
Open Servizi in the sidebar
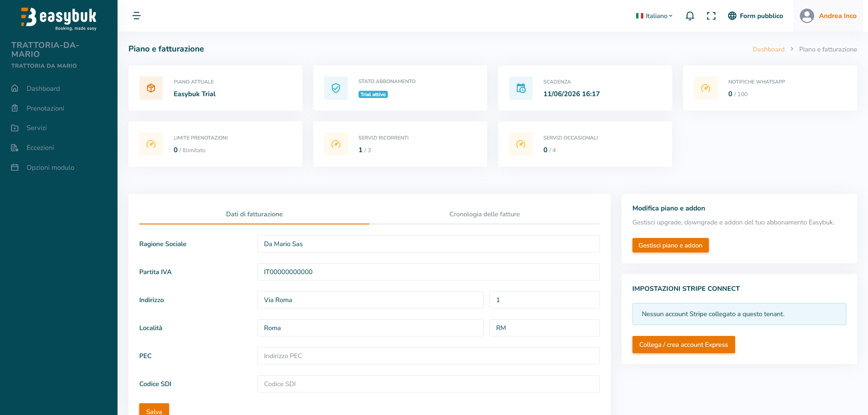point(37,128)
